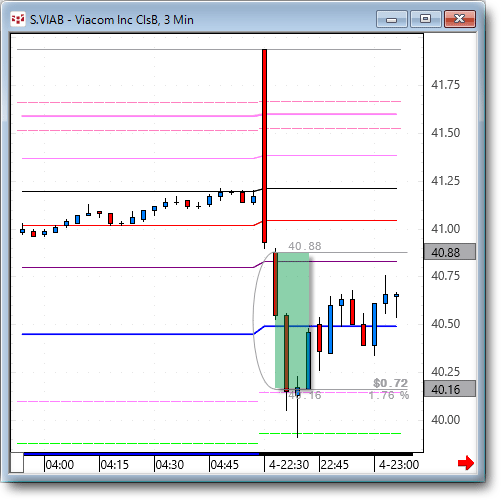Click the 1.76 % measurement label
Screen dimensions: 503x500
(389, 396)
